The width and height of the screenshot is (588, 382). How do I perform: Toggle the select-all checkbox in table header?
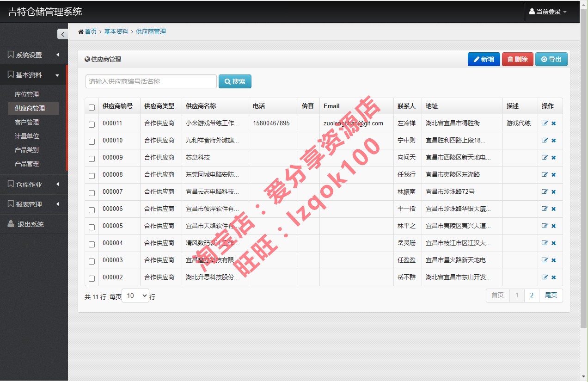point(92,107)
